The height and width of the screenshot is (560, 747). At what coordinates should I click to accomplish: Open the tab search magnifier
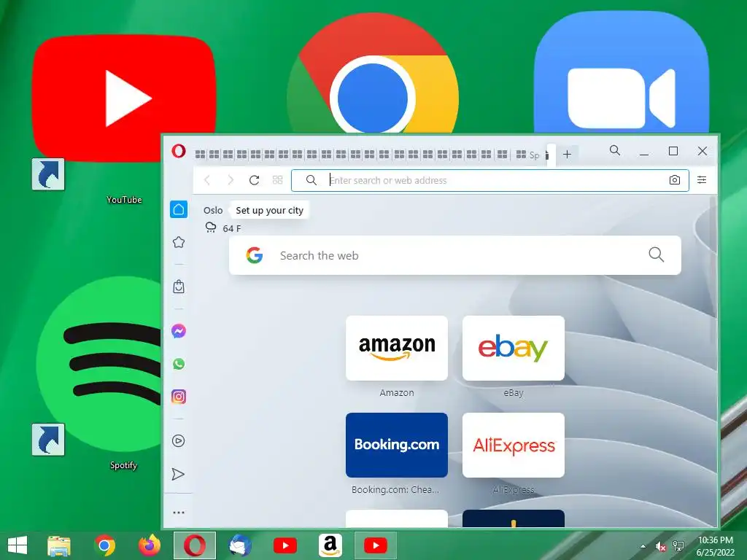(x=615, y=151)
